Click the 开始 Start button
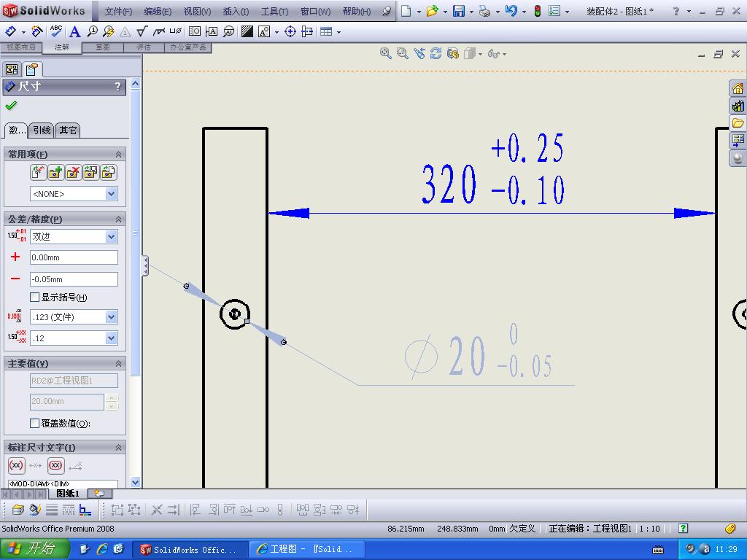Screen dimensions: 747x560 (35, 549)
